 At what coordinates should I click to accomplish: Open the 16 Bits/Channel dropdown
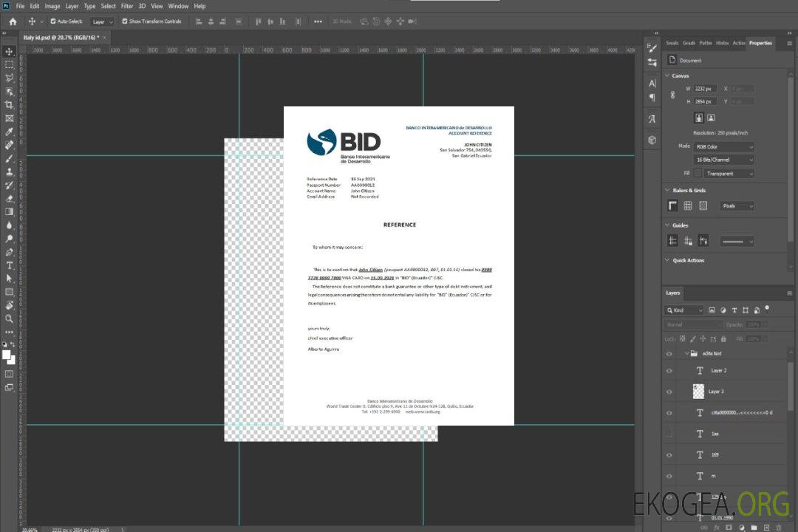point(724,160)
